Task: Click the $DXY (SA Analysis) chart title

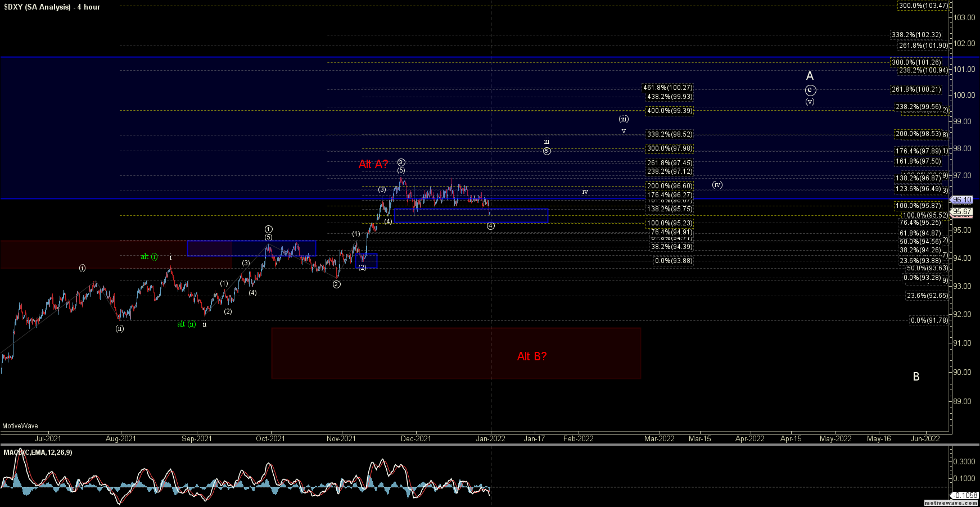Action: coord(52,7)
